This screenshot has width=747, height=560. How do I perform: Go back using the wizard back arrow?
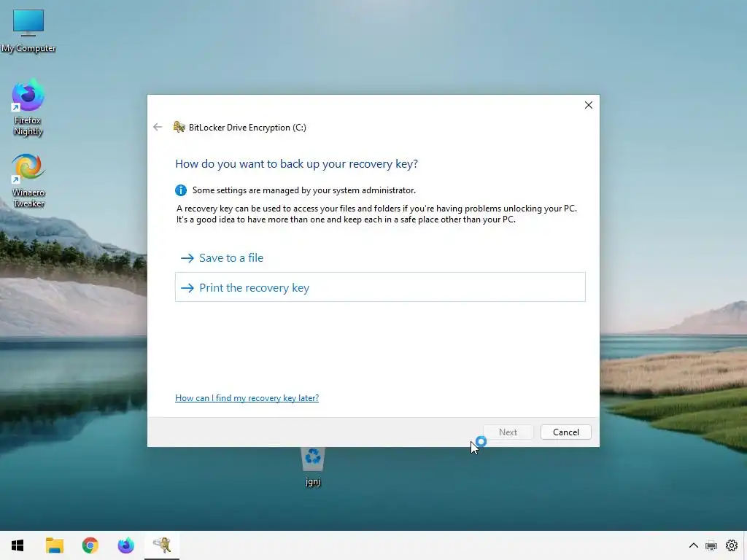click(x=158, y=127)
